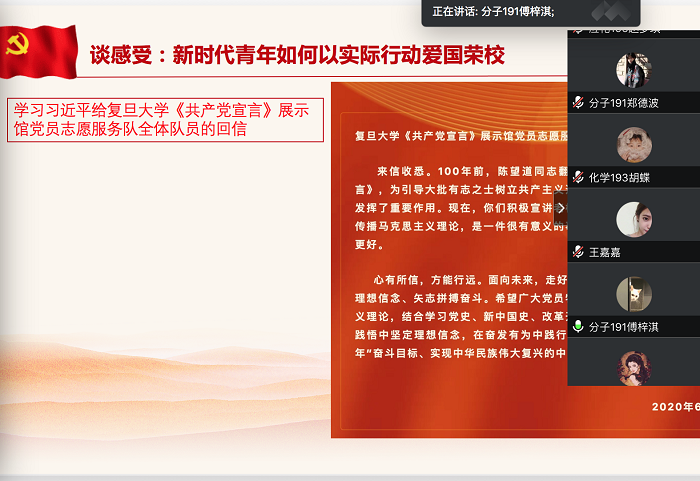Click the participant list name label 分子191傅梓淇
Image resolution: width=700 pixels, height=481 pixels.
pyautogui.click(x=623, y=327)
